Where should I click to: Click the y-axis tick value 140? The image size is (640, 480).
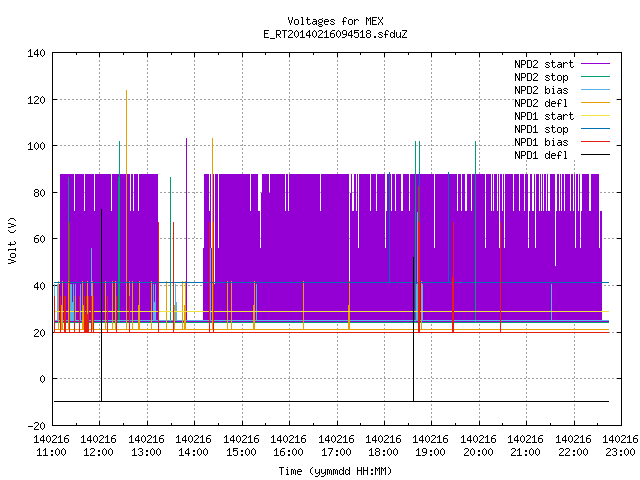tap(36, 53)
